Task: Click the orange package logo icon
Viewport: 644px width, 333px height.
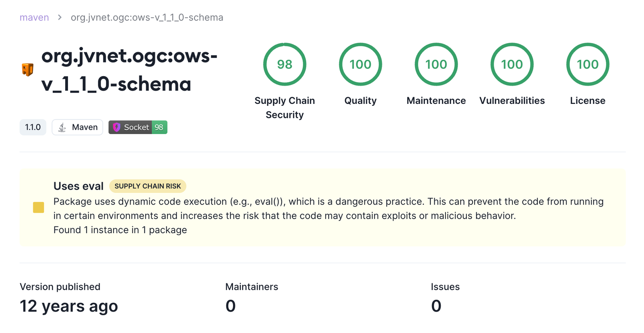Action: pos(27,69)
